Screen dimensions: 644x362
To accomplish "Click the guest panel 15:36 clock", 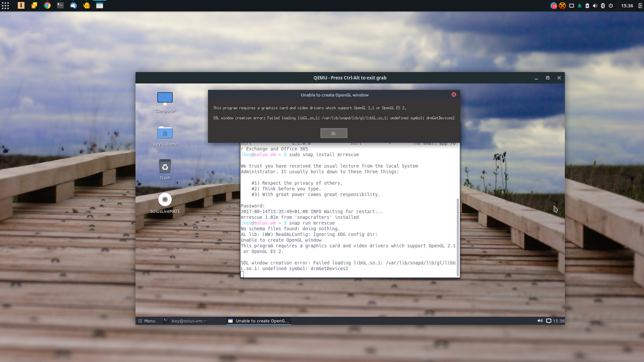I will (559, 321).
